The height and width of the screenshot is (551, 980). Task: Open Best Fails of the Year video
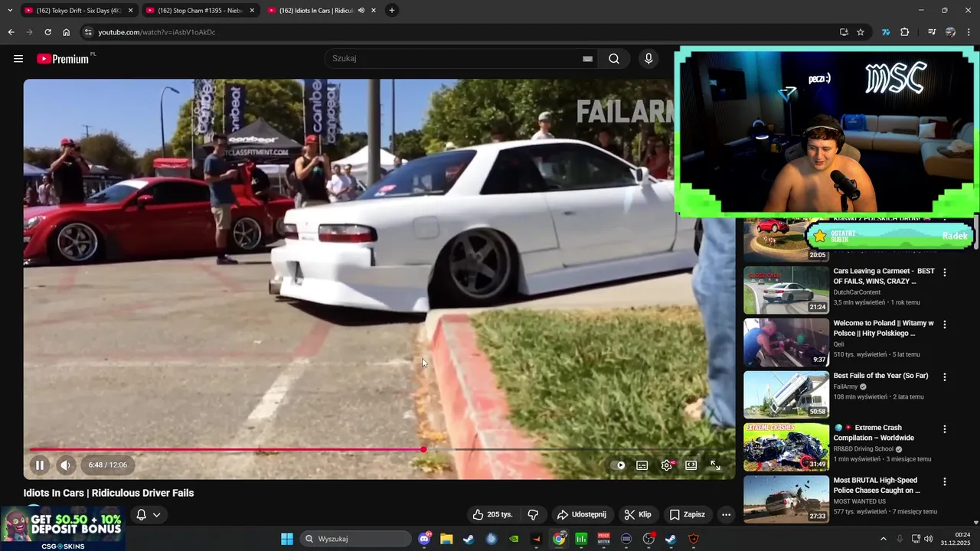pyautogui.click(x=880, y=376)
